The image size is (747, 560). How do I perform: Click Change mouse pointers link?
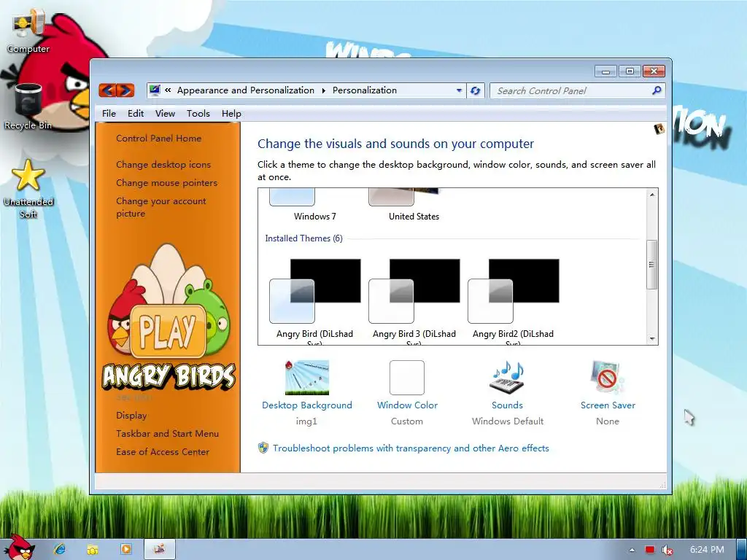(166, 182)
